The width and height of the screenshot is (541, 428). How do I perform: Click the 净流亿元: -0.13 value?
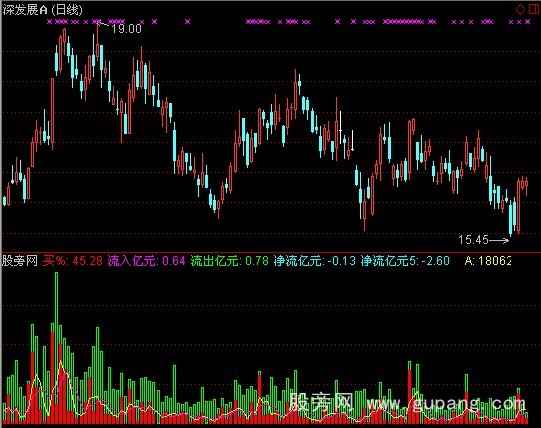314,261
